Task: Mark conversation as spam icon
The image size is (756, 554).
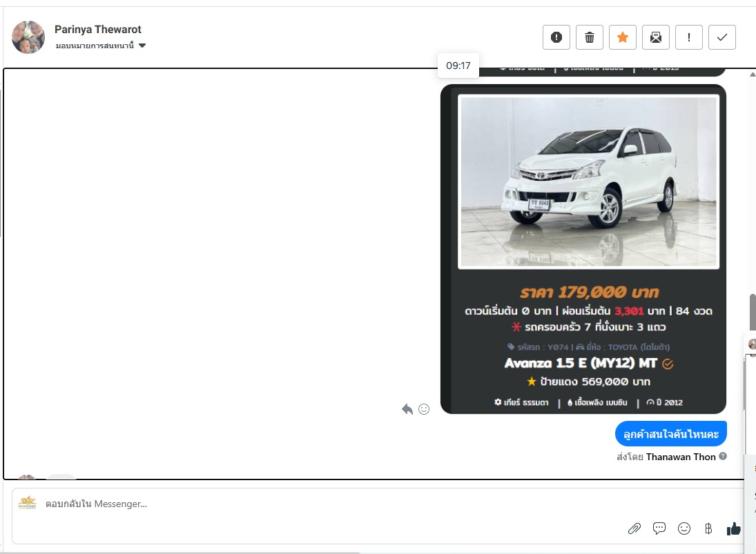Action: pyautogui.click(x=556, y=37)
